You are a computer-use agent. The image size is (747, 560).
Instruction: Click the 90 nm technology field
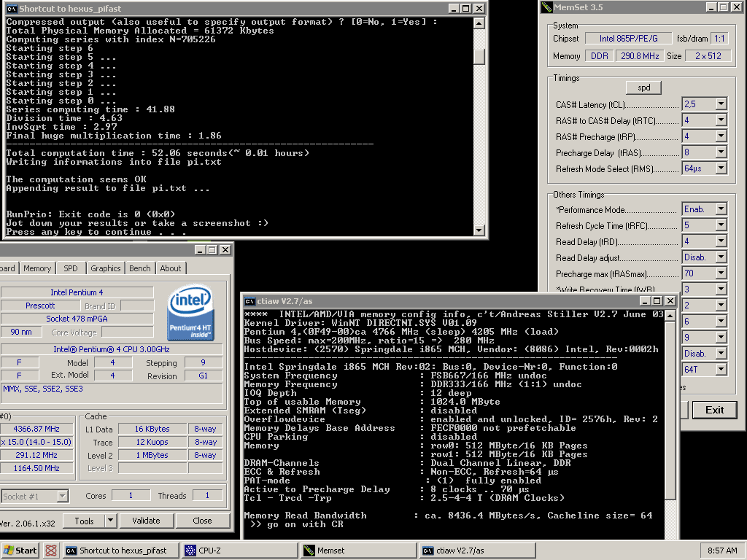pyautogui.click(x=21, y=332)
